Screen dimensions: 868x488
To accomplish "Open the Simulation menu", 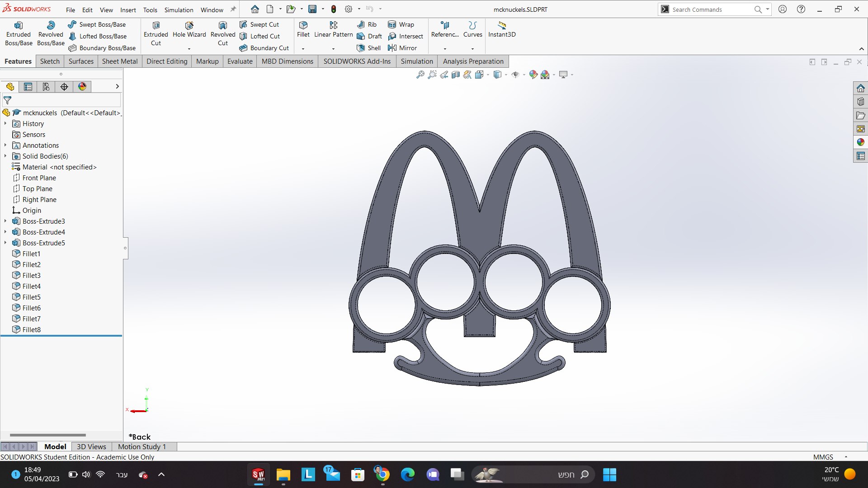I will 179,10.
